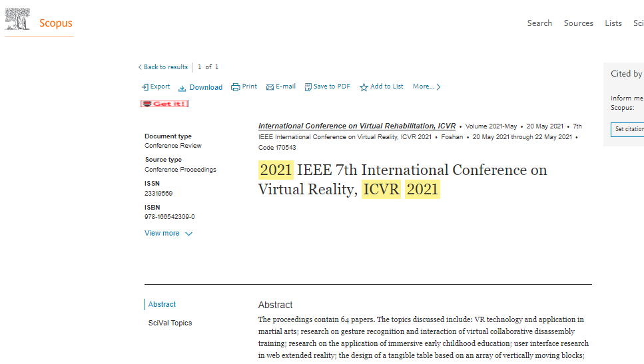Open International Conference on Virtual Rehabilitation, ICVR source
The height and width of the screenshot is (364, 644).
357,126
